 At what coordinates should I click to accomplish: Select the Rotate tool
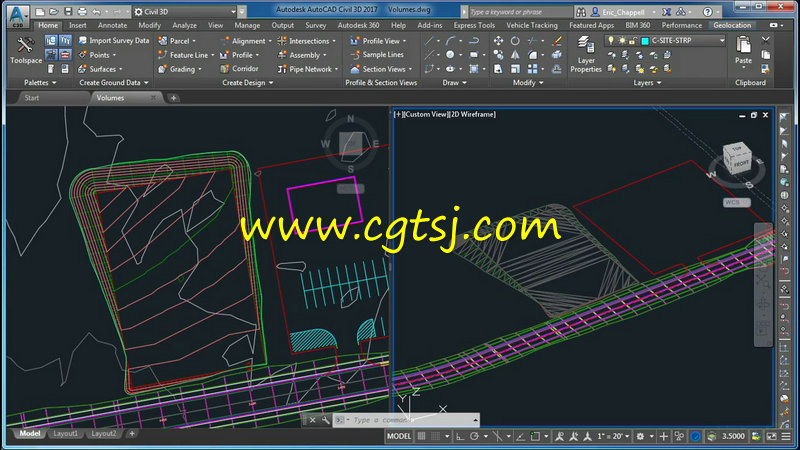(x=515, y=40)
